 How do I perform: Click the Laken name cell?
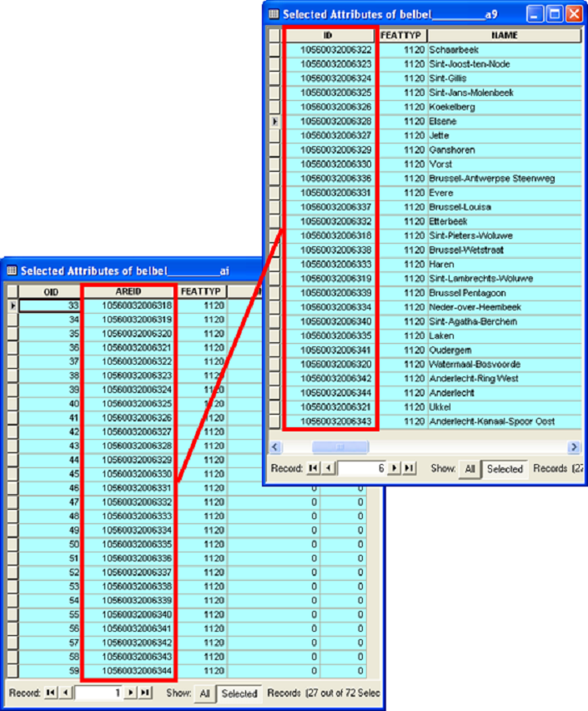505,336
